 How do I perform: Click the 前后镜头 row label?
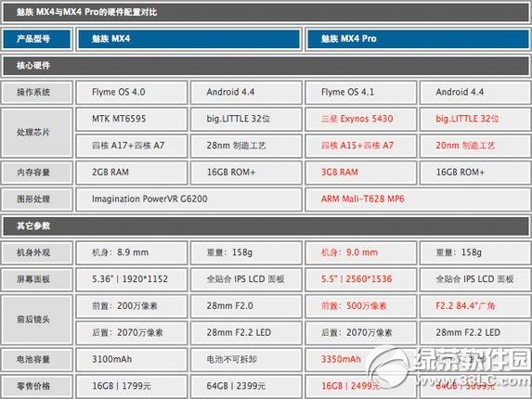point(37,320)
